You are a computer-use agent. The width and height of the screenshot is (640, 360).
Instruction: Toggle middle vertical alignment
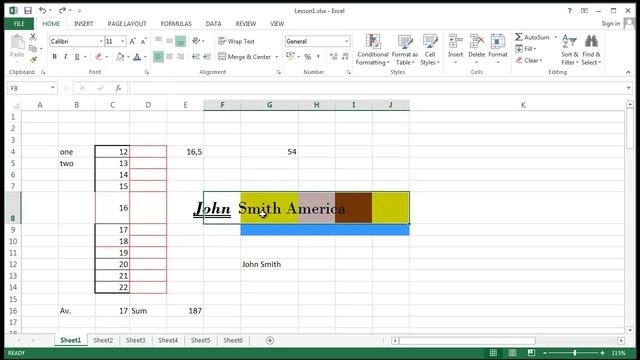click(x=169, y=40)
